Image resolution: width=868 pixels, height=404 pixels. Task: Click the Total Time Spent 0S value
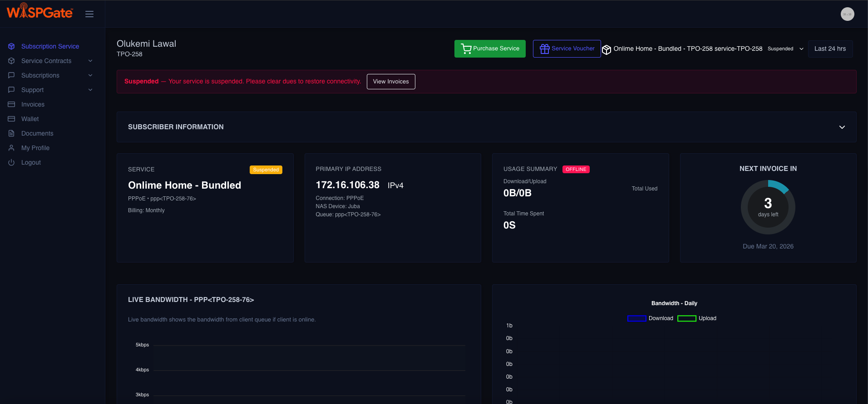(509, 225)
